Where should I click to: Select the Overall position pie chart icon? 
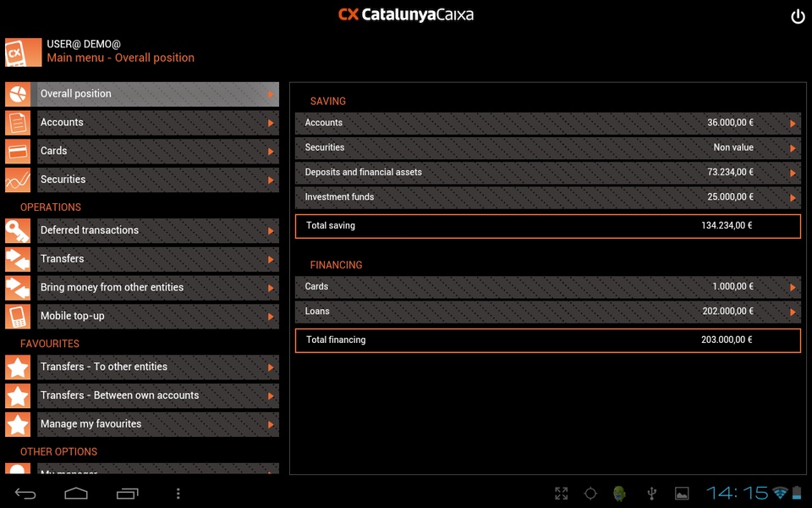pyautogui.click(x=18, y=94)
